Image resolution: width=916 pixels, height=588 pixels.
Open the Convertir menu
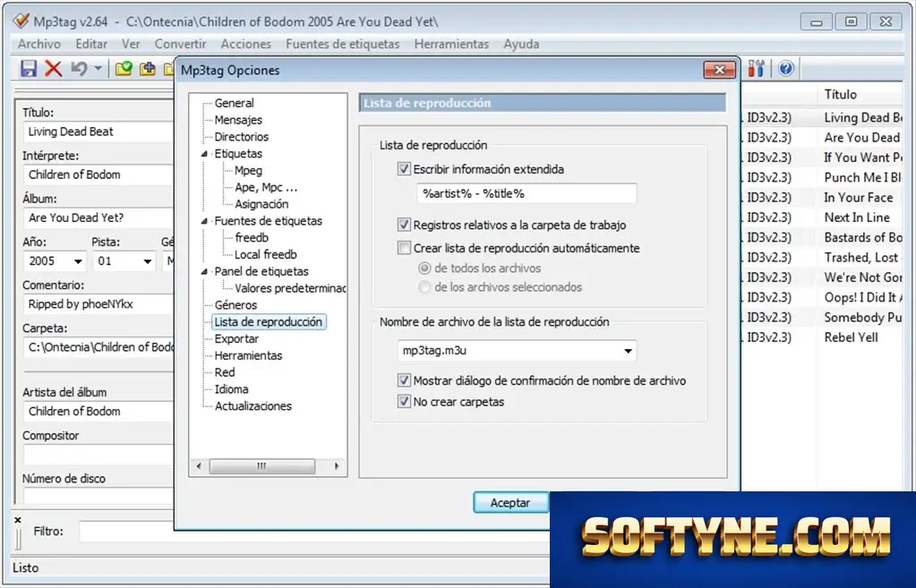[x=180, y=44]
